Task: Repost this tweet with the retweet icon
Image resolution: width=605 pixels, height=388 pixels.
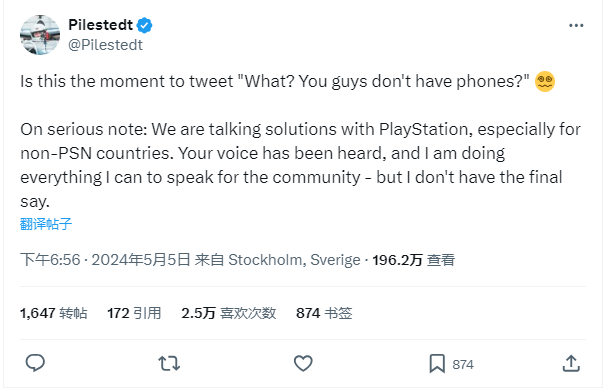Action: click(169, 363)
